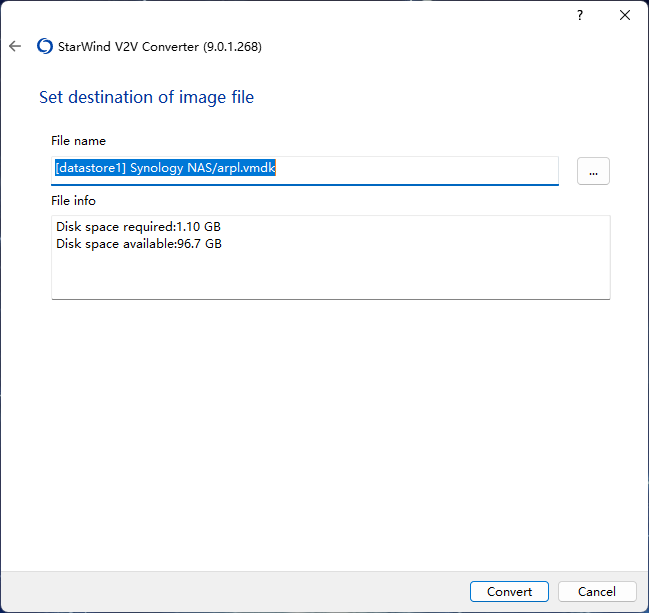Click the StarWind swirl logo icon
Screen dimensions: 649x613
45,46
